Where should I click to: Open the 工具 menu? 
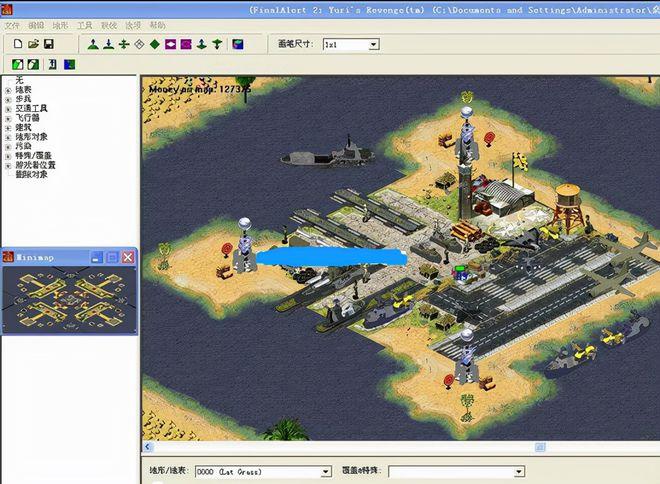(x=84, y=26)
